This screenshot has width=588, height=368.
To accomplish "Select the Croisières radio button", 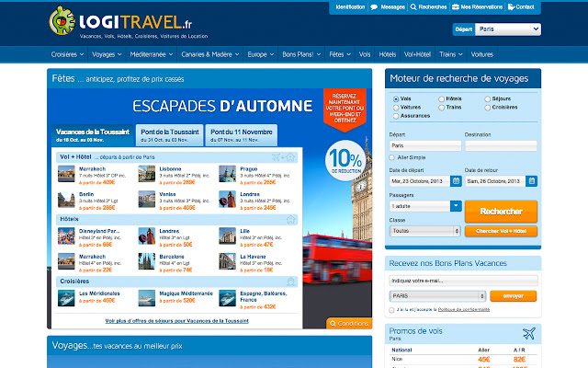I will click(487, 108).
